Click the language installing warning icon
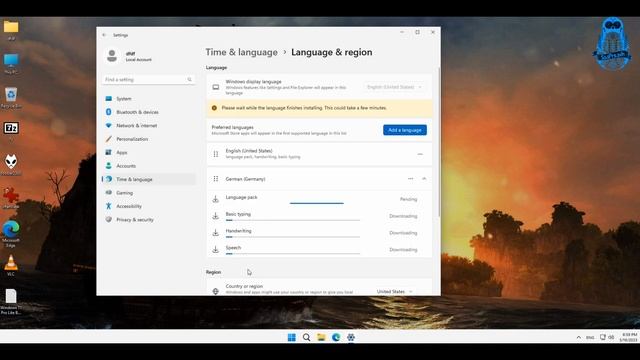Viewport: 640px width, 360px height. point(214,108)
